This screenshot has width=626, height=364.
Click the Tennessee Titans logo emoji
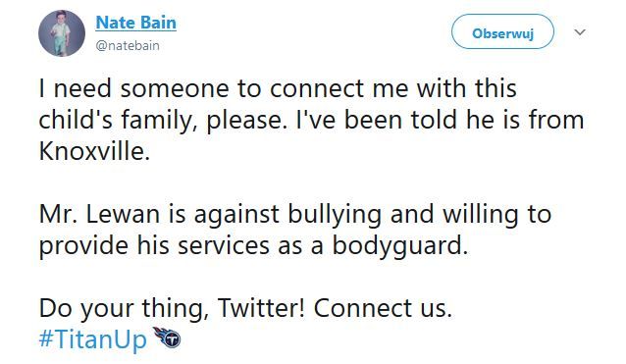click(167, 338)
